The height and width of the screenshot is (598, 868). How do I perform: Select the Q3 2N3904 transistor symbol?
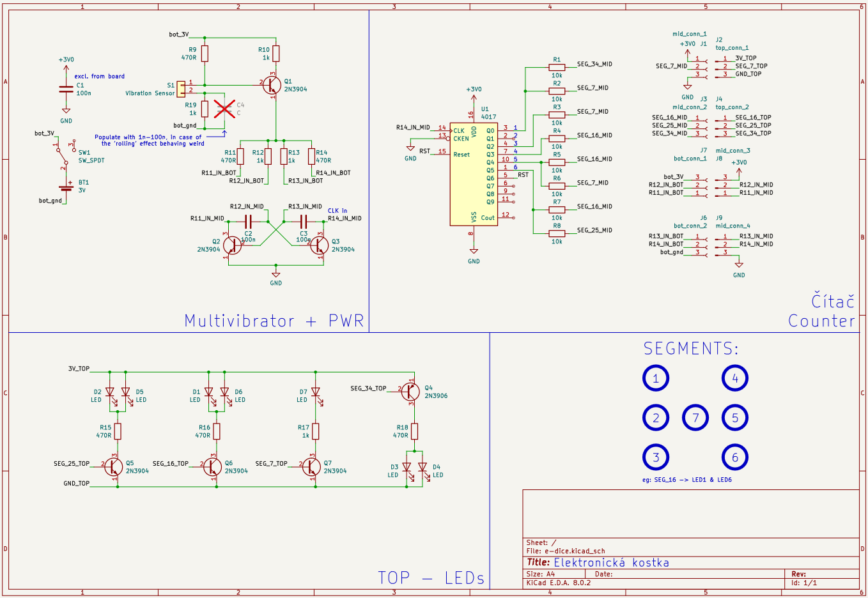[x=318, y=245]
